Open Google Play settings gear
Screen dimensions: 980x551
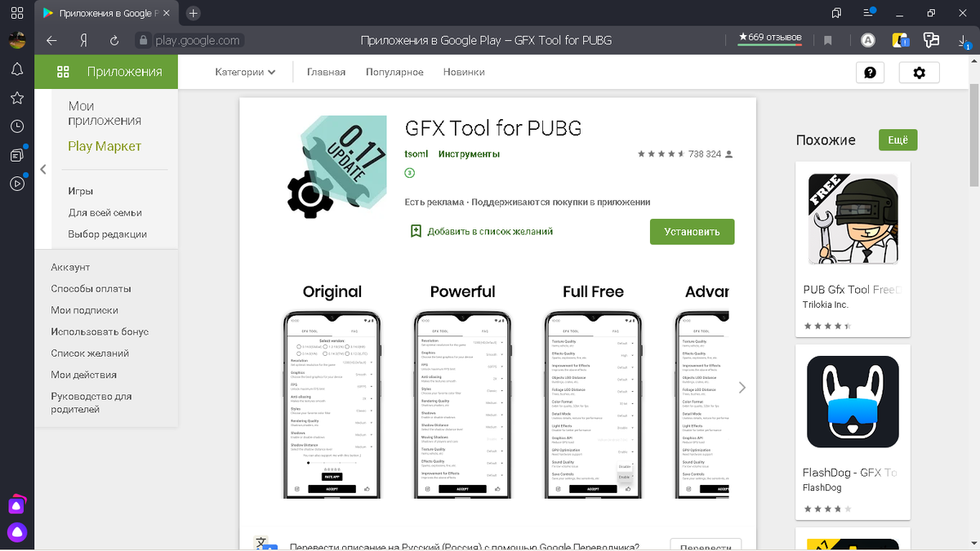tap(920, 73)
